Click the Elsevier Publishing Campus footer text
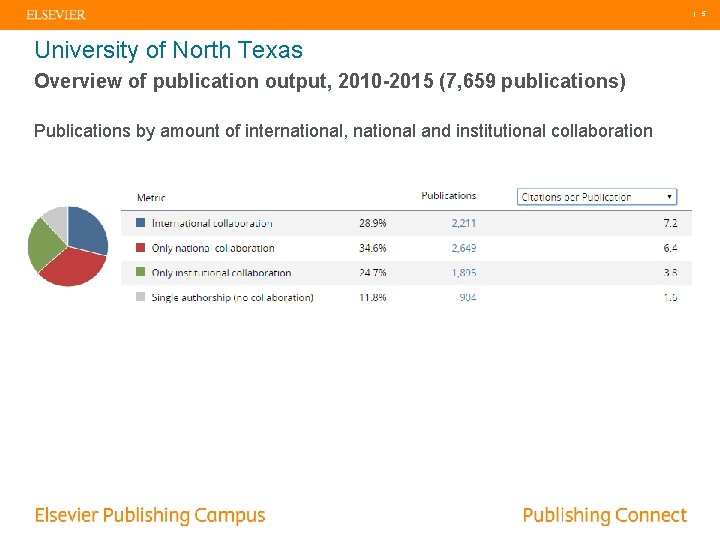Viewport: 720px width, 540px height. [150, 515]
